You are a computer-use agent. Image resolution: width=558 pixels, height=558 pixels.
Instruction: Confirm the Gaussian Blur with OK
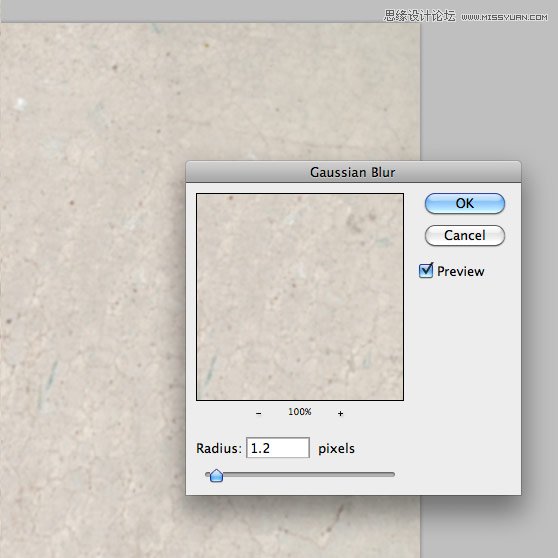464,204
